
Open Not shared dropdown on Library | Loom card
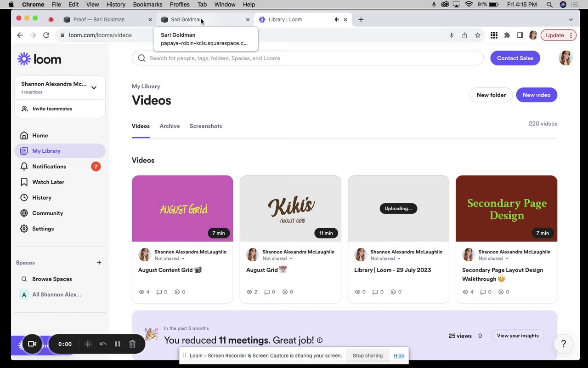(385, 259)
